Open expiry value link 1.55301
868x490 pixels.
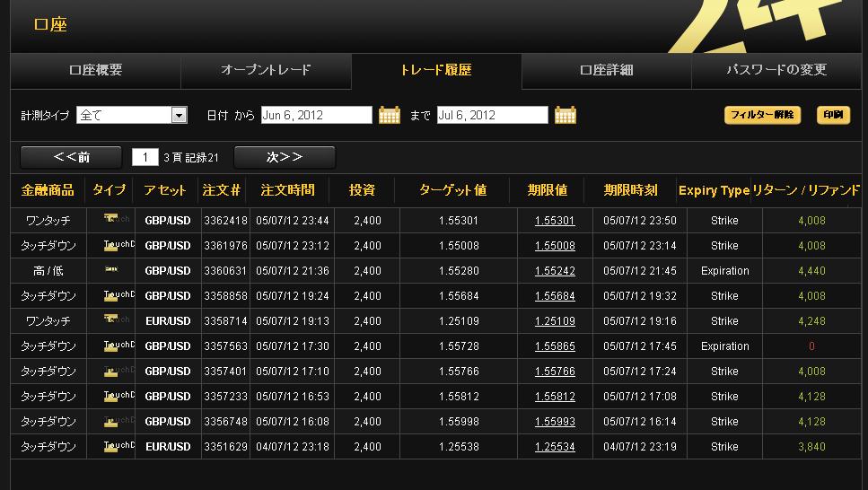tap(555, 221)
